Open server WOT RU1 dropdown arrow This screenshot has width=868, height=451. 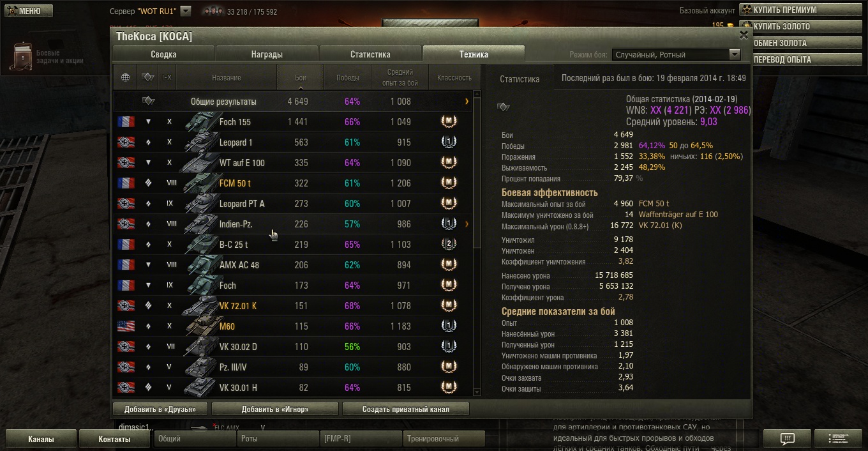point(185,11)
